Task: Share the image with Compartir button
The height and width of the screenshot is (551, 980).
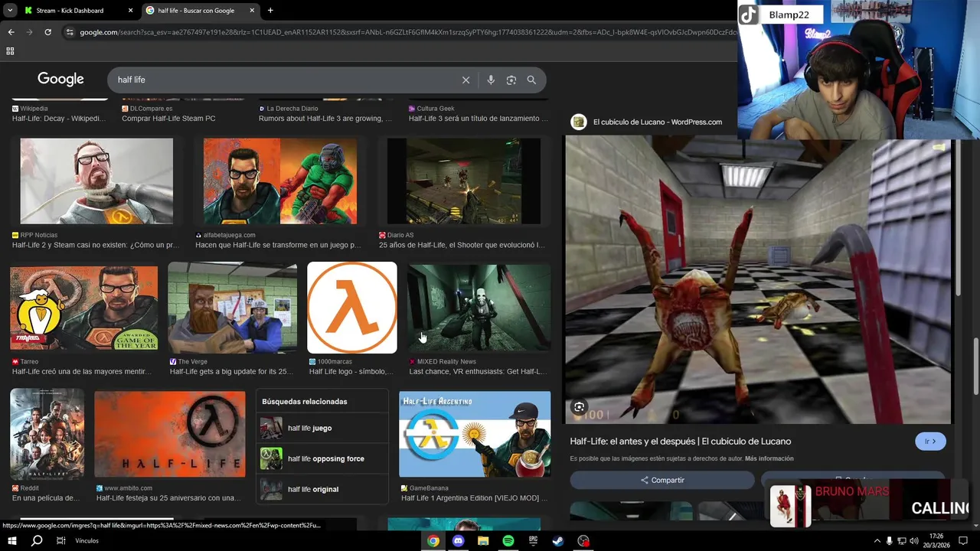Action: 662,480
